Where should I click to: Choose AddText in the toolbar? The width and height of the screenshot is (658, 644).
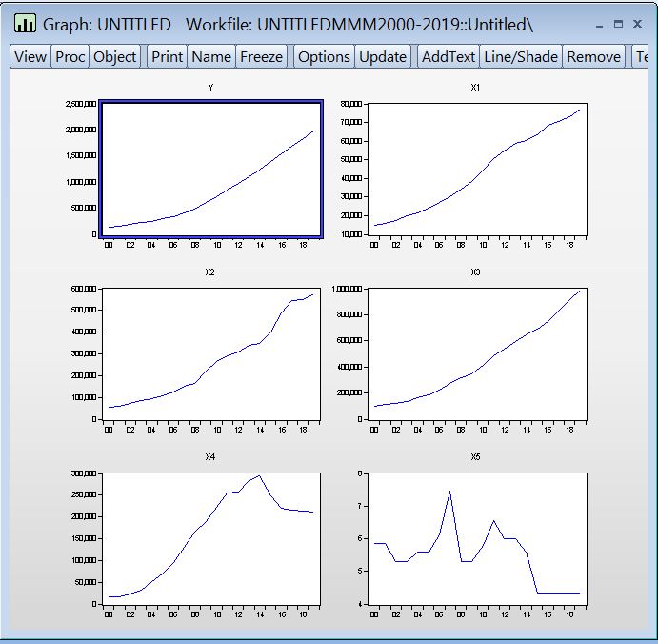tap(448, 57)
